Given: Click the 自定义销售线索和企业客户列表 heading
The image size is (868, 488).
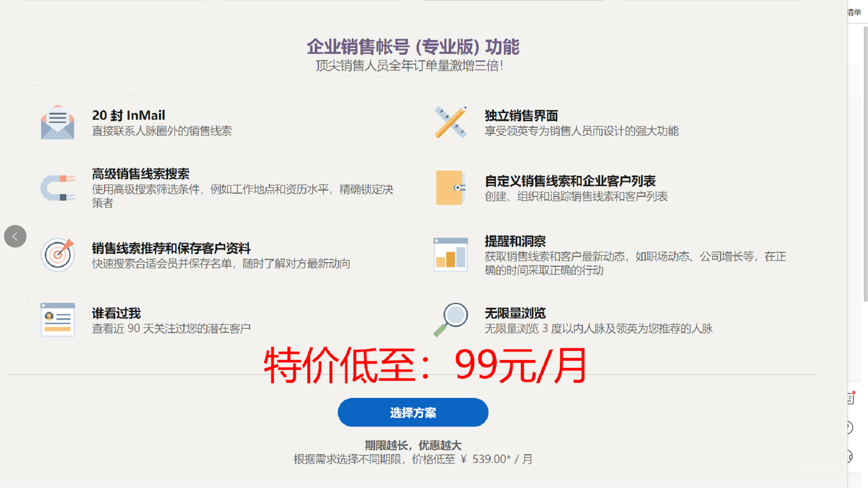Looking at the screenshot, I should coord(570,181).
